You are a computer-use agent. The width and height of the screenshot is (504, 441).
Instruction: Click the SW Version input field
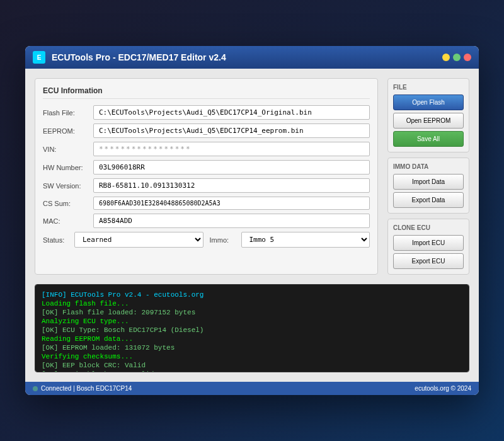(x=231, y=186)
